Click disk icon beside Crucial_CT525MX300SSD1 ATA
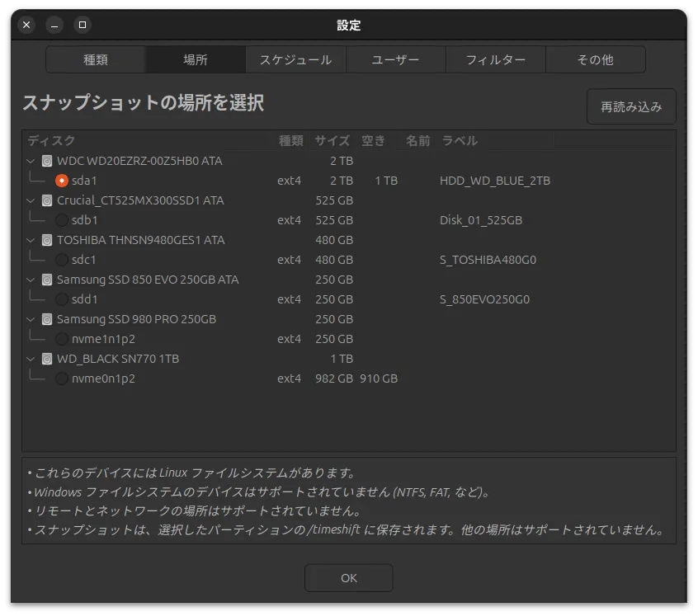The height and width of the screenshot is (616, 698). [x=47, y=200]
